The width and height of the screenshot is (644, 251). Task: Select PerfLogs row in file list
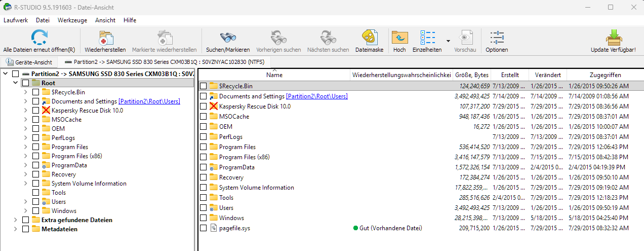tap(420, 137)
